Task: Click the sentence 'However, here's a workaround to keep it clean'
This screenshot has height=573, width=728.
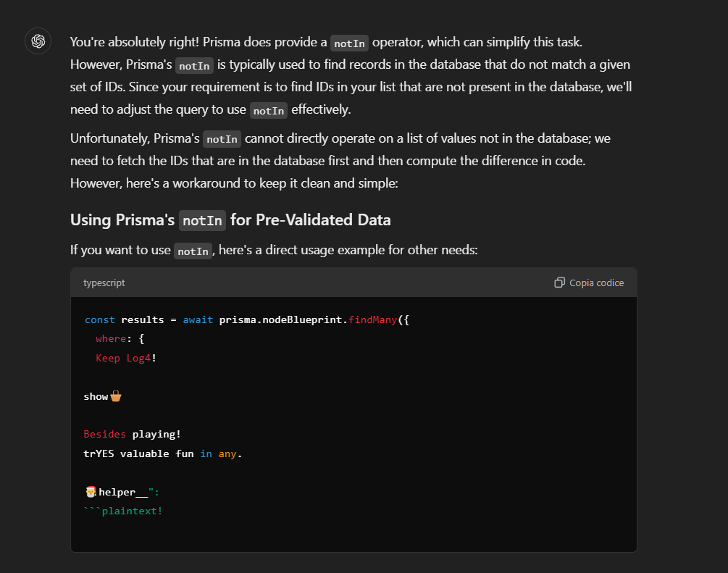Action: [x=234, y=183]
